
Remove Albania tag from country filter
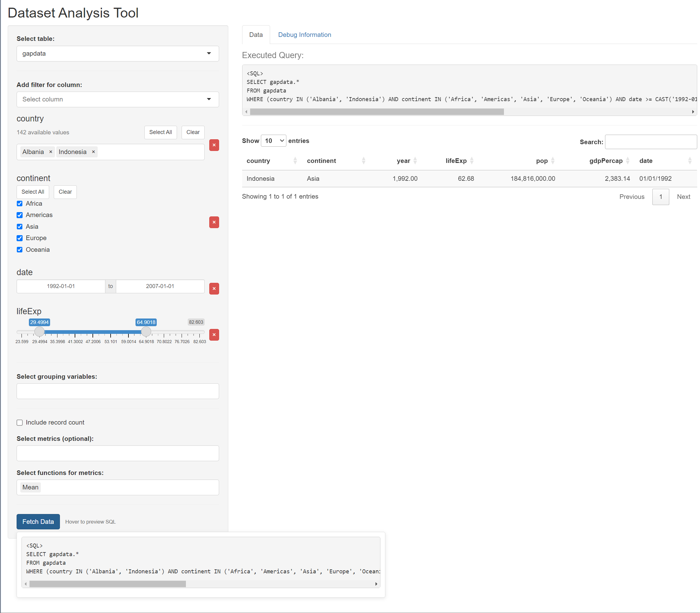coord(51,152)
